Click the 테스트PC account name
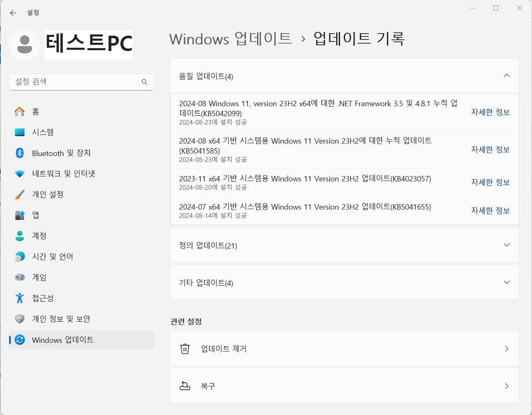The image size is (532, 415). (x=89, y=43)
